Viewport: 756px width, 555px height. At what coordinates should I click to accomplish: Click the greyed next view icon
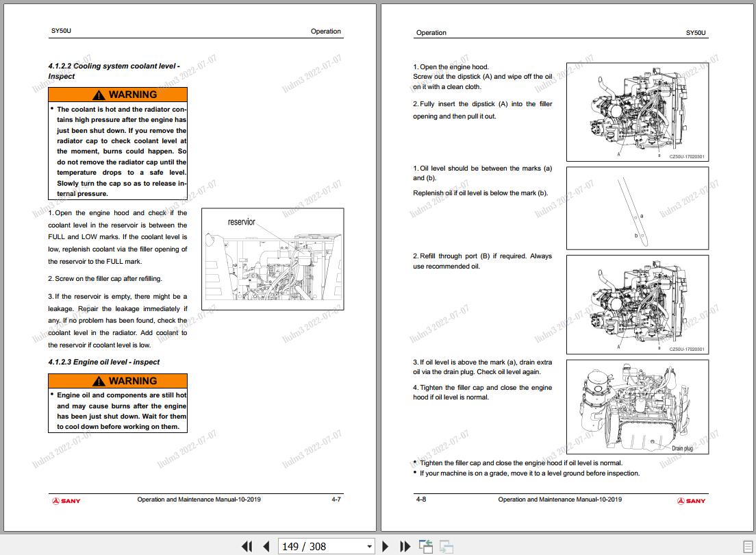click(x=446, y=546)
